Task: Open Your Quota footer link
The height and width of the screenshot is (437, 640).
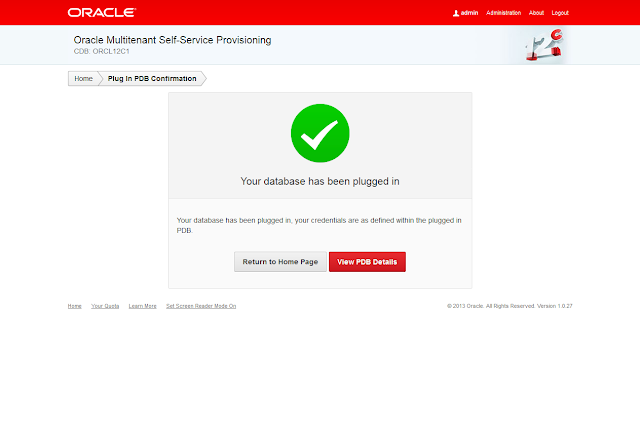Action: 105,306
